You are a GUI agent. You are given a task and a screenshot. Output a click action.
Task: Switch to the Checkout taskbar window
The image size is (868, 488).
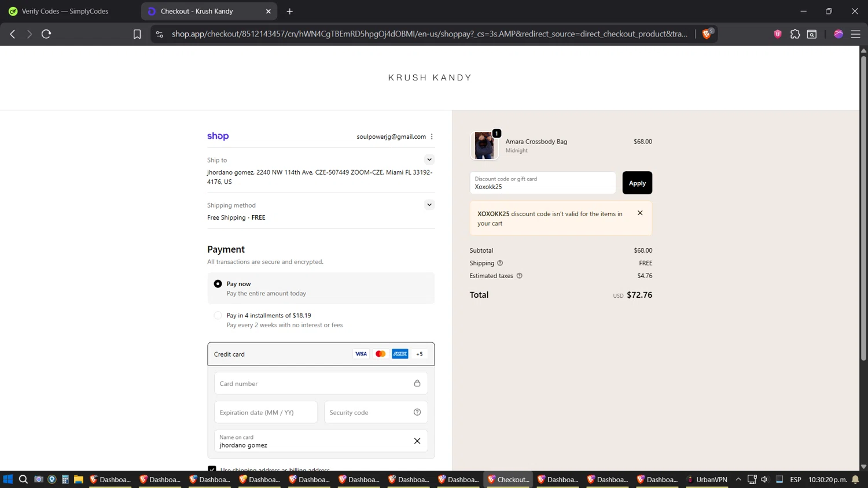pos(509,479)
